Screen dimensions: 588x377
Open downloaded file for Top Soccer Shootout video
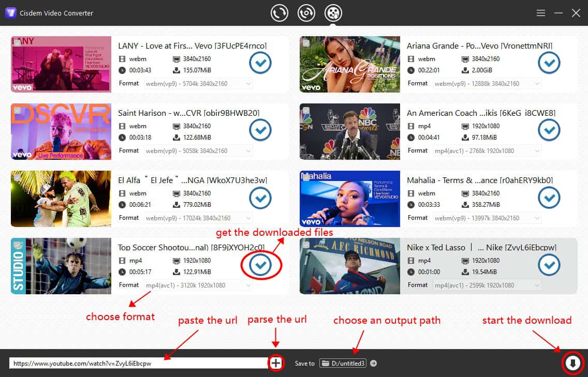tap(260, 265)
